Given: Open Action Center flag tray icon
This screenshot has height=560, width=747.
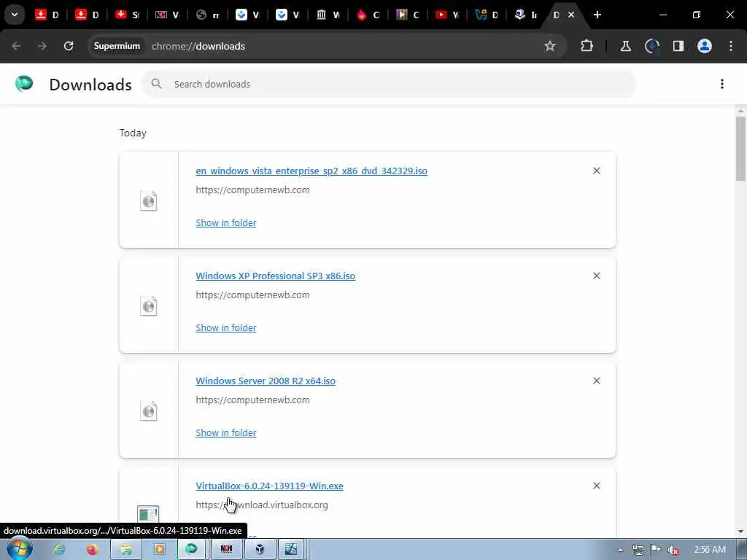Looking at the screenshot, I should coord(656,550).
